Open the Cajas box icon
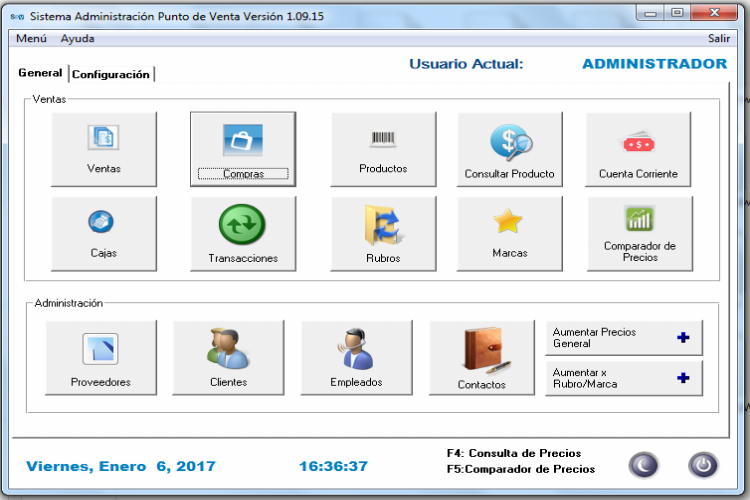The height and width of the screenshot is (500, 750). coord(103,222)
